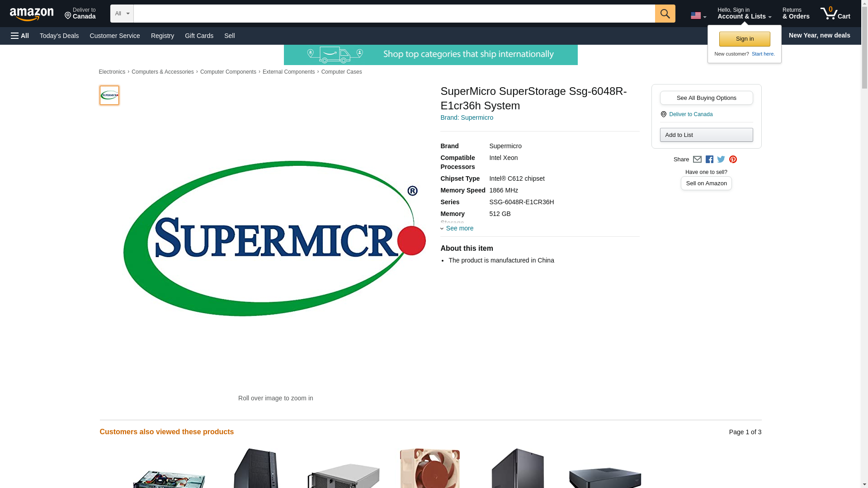Share on Twitter icon
The width and height of the screenshot is (868, 488).
[721, 160]
